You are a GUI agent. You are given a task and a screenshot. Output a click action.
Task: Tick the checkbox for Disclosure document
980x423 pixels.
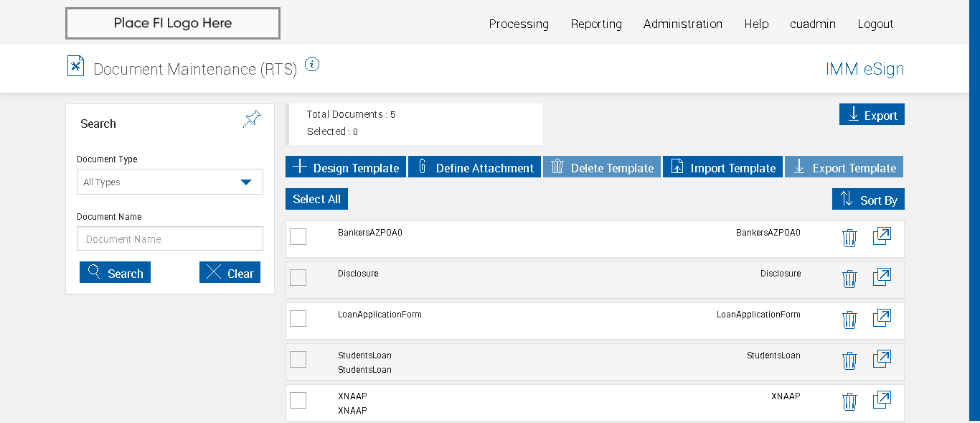coord(298,277)
